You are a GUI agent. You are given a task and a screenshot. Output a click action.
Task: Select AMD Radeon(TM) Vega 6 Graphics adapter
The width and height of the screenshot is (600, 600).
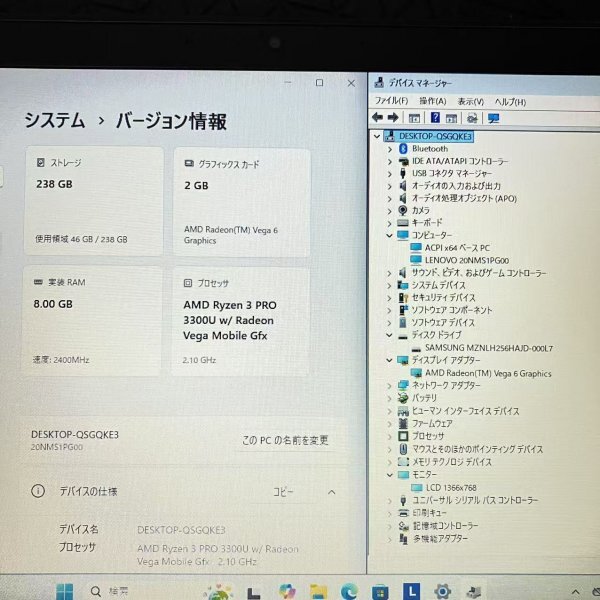click(x=488, y=373)
